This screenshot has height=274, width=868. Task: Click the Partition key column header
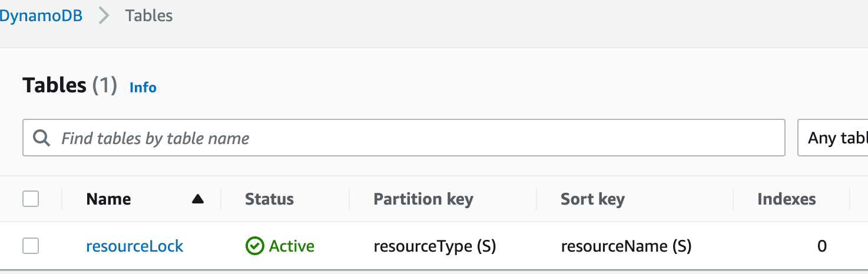pos(423,199)
